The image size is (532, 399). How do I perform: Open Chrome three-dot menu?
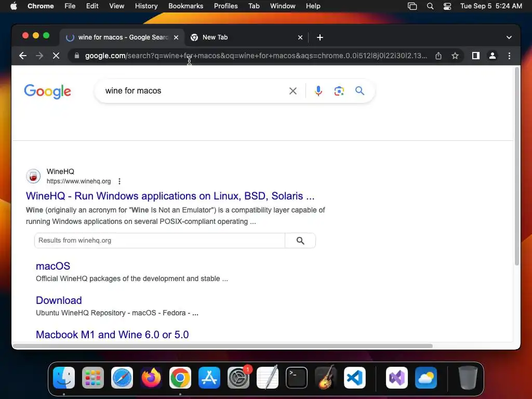(509, 56)
